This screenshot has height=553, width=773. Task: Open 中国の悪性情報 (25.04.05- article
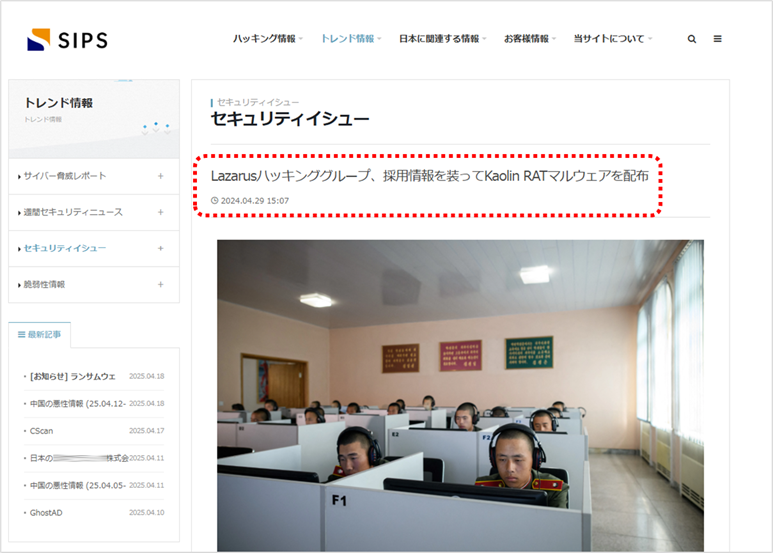(x=77, y=485)
